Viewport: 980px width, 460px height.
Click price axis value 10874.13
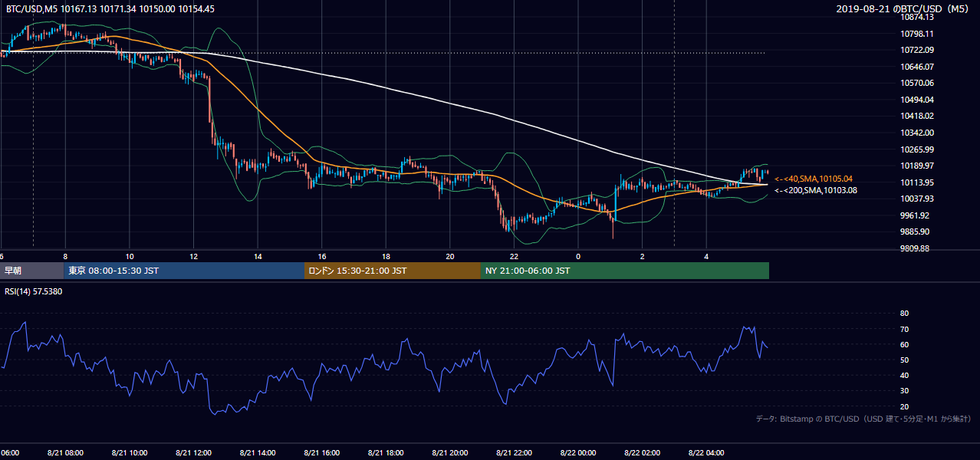917,17
